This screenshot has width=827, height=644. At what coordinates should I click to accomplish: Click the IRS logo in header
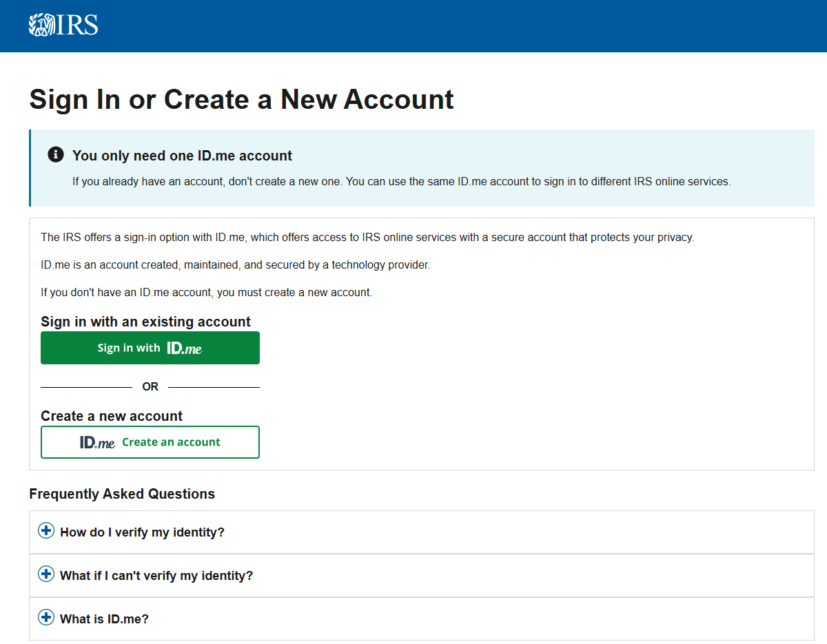point(63,25)
